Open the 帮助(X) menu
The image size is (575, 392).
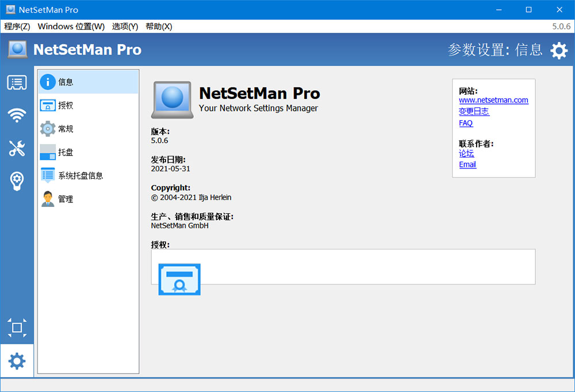pos(159,26)
